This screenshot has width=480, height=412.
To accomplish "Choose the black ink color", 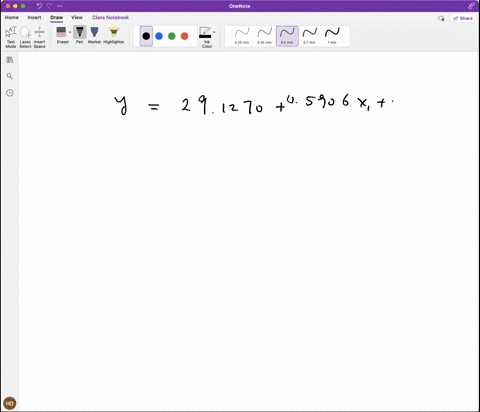I will point(146,36).
